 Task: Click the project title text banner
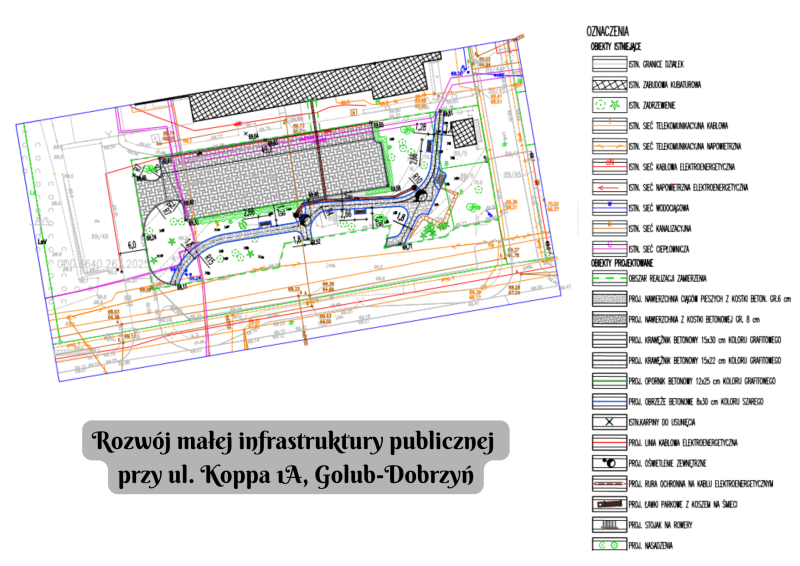299,457
